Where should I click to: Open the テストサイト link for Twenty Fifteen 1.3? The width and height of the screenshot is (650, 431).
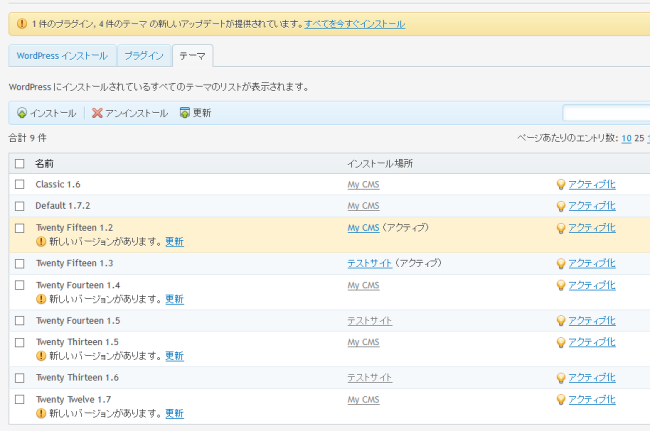(369, 263)
